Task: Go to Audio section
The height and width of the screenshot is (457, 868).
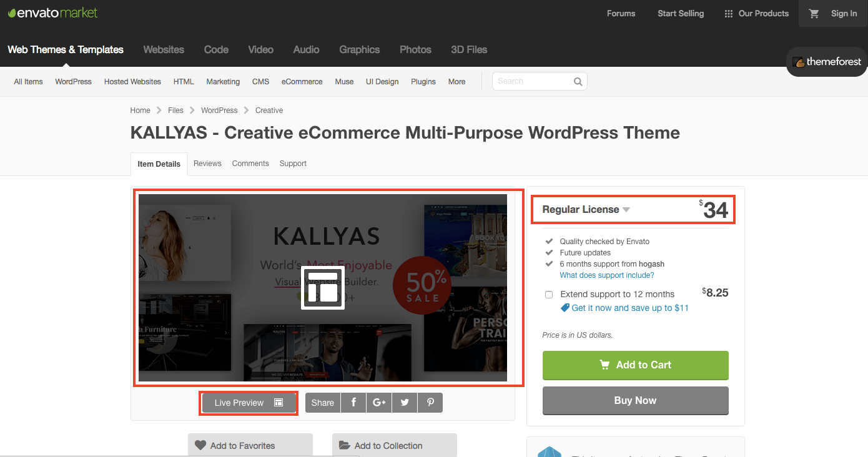Action: [x=306, y=49]
